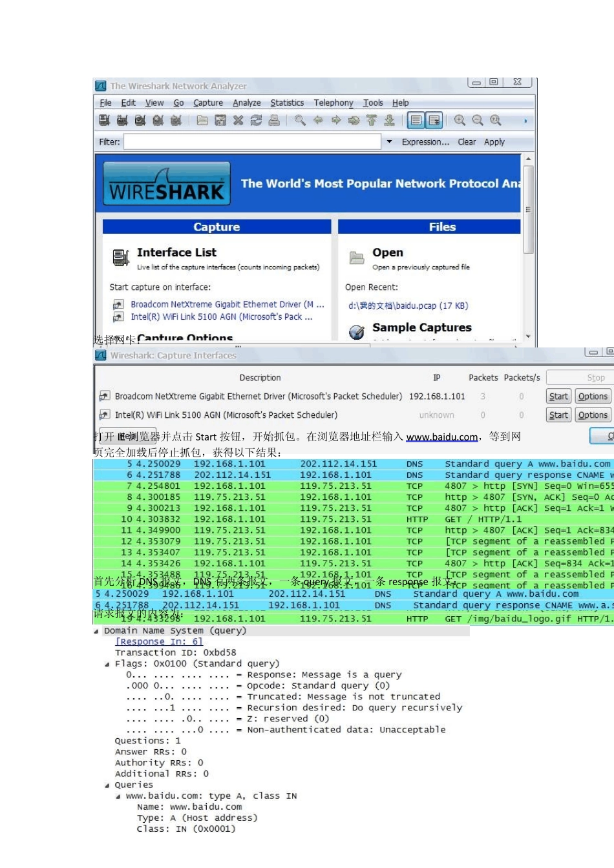Screen dimensions: 614x868
Task: Show hidden toolbar items chevron
Action: [x=525, y=121]
